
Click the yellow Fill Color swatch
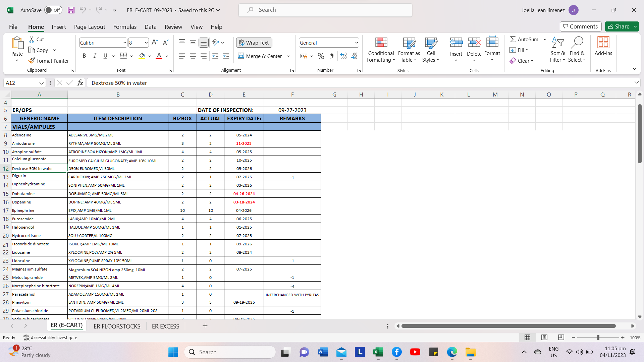[142, 56]
